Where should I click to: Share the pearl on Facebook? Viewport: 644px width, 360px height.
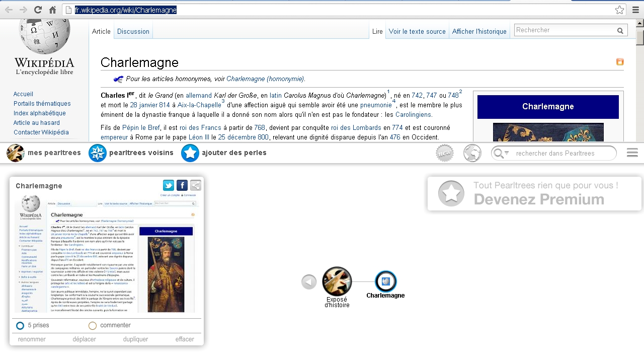(x=182, y=185)
